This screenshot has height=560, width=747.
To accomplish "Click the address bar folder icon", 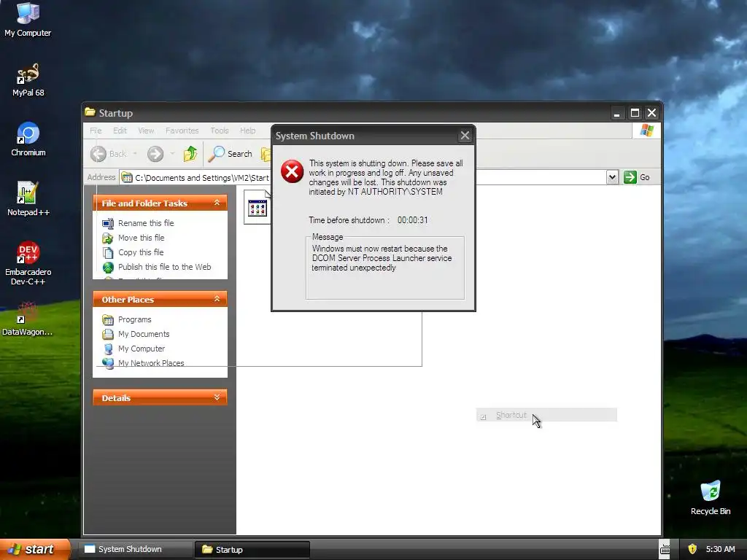I will click(127, 178).
